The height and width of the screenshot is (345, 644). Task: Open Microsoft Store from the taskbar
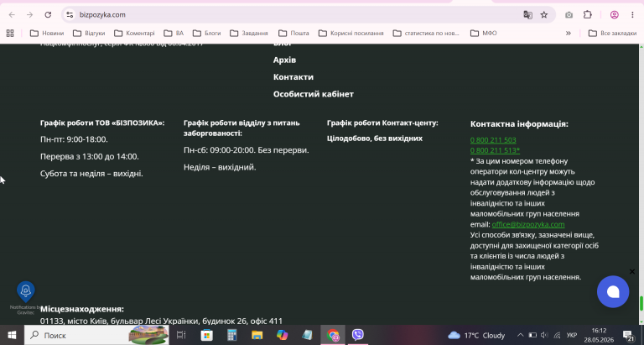[206, 335]
